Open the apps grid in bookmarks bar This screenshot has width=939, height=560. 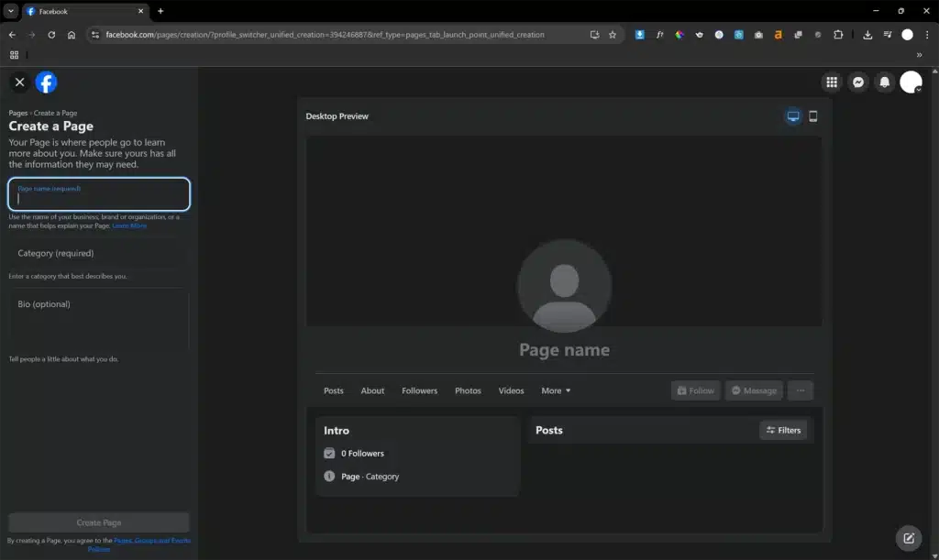[14, 54]
